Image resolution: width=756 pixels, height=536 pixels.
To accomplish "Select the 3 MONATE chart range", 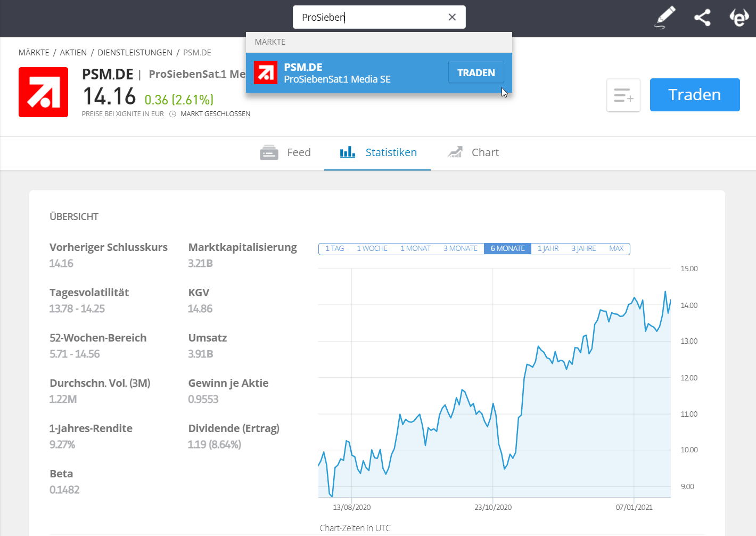I will pyautogui.click(x=461, y=249).
